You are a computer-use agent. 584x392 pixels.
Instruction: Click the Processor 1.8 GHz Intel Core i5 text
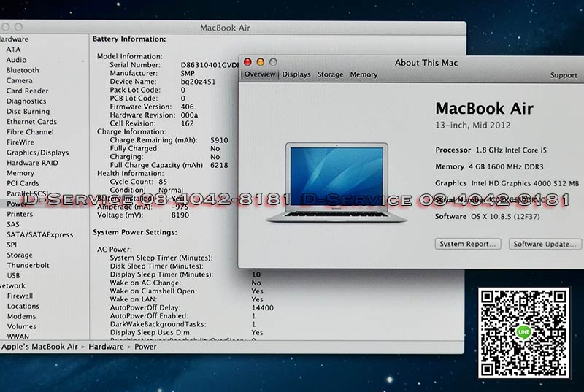coord(491,150)
